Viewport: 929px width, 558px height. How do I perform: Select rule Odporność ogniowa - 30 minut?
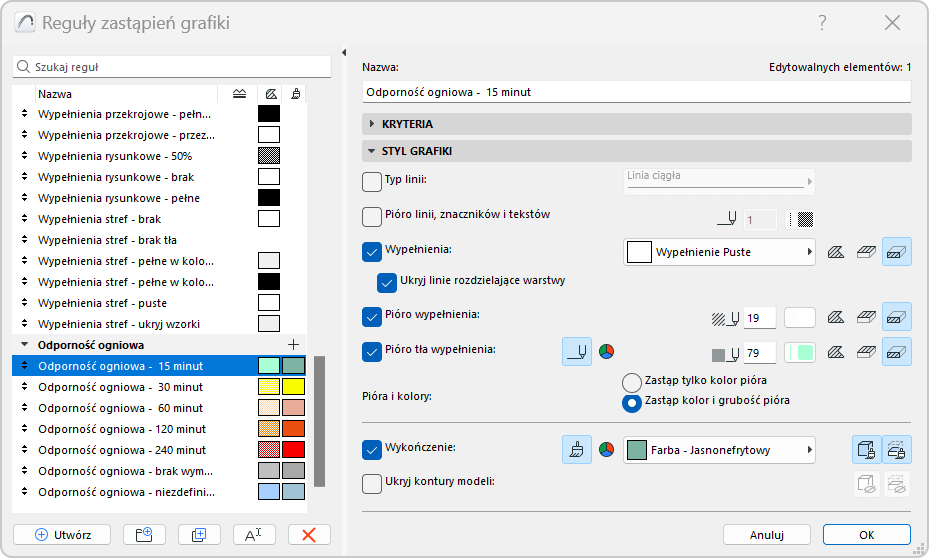click(159, 387)
